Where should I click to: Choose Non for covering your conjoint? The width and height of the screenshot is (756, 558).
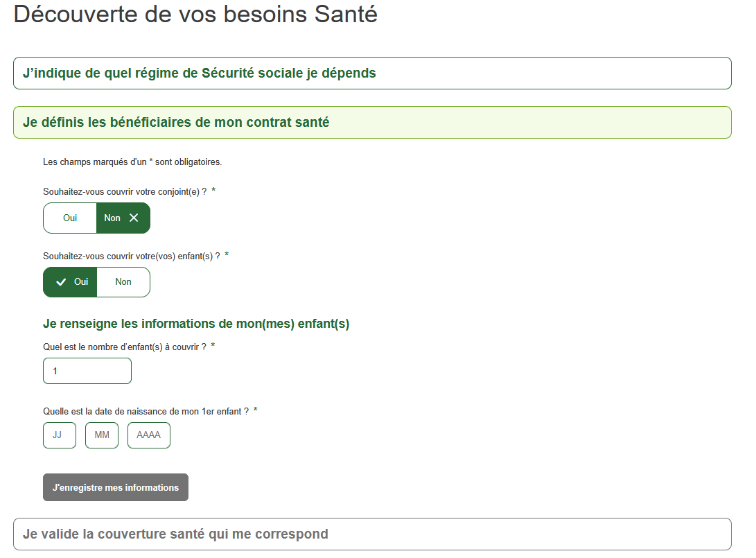113,218
